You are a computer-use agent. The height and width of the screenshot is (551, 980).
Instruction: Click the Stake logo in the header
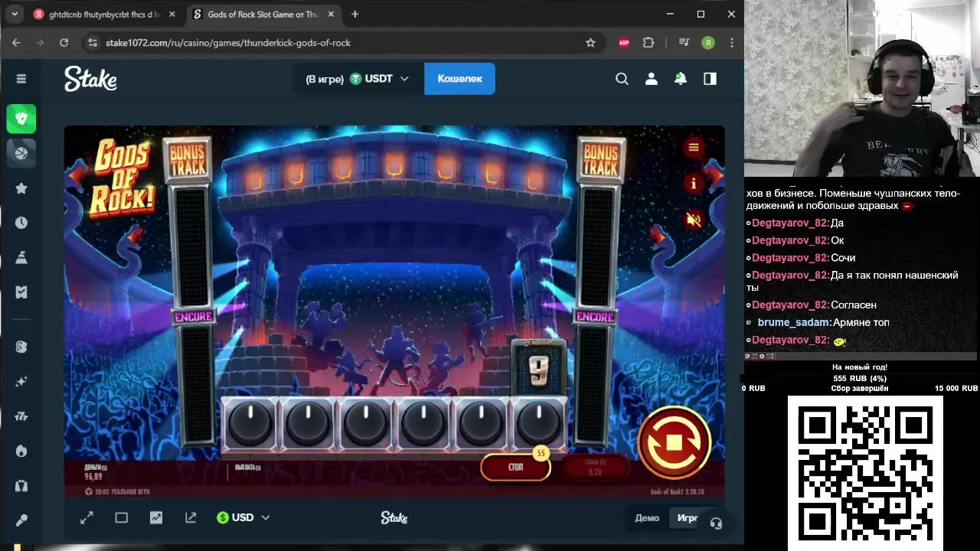90,79
